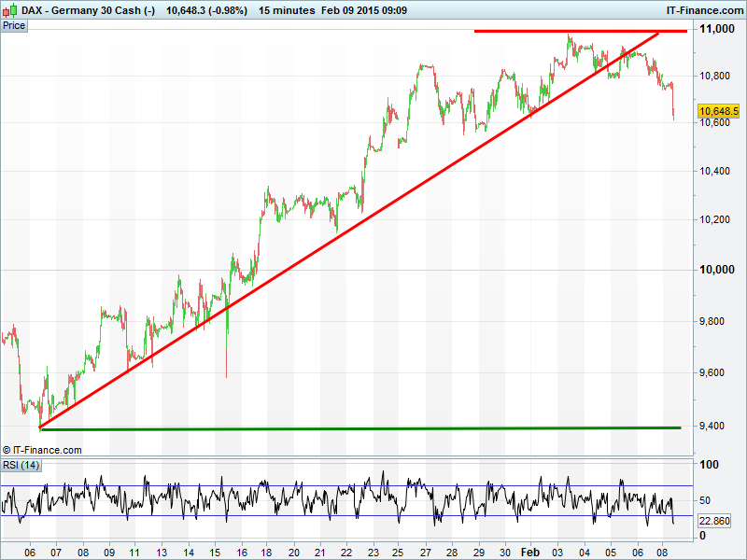Click the © IT-Finance.com watermark
This screenshot has height=560, width=747.
[x=42, y=450]
